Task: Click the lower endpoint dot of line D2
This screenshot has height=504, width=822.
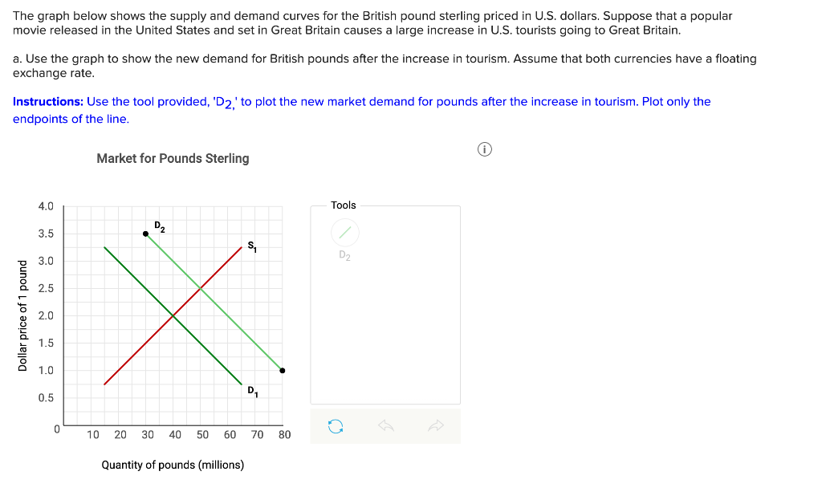Action: (x=282, y=370)
